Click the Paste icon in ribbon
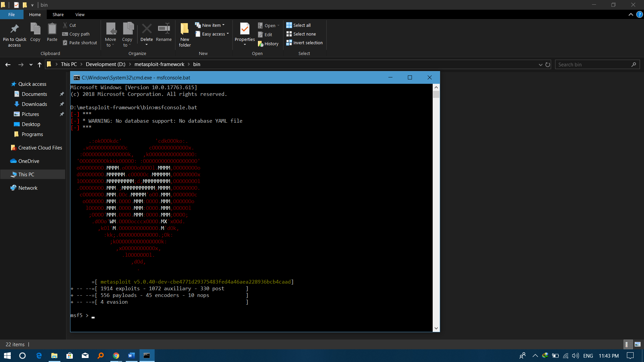This screenshot has width=644, height=362. point(52,29)
